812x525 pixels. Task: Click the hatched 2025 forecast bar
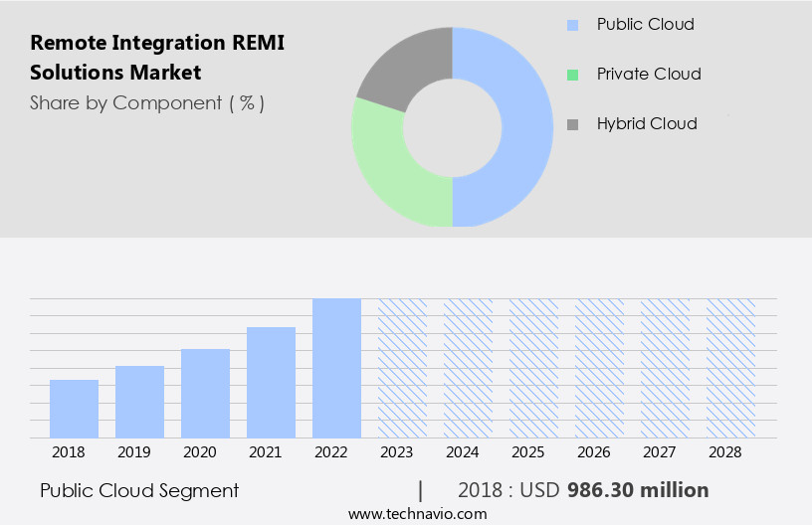[533, 368]
